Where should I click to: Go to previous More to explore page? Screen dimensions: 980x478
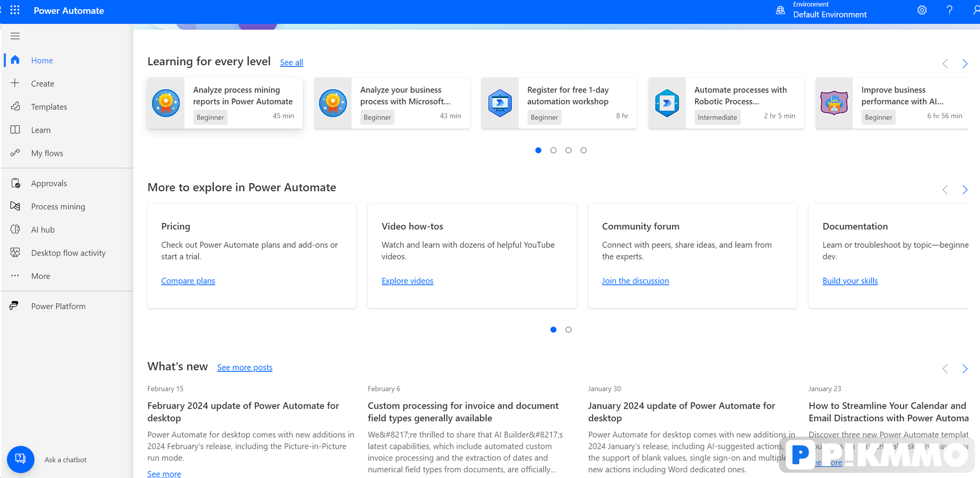[x=945, y=190]
